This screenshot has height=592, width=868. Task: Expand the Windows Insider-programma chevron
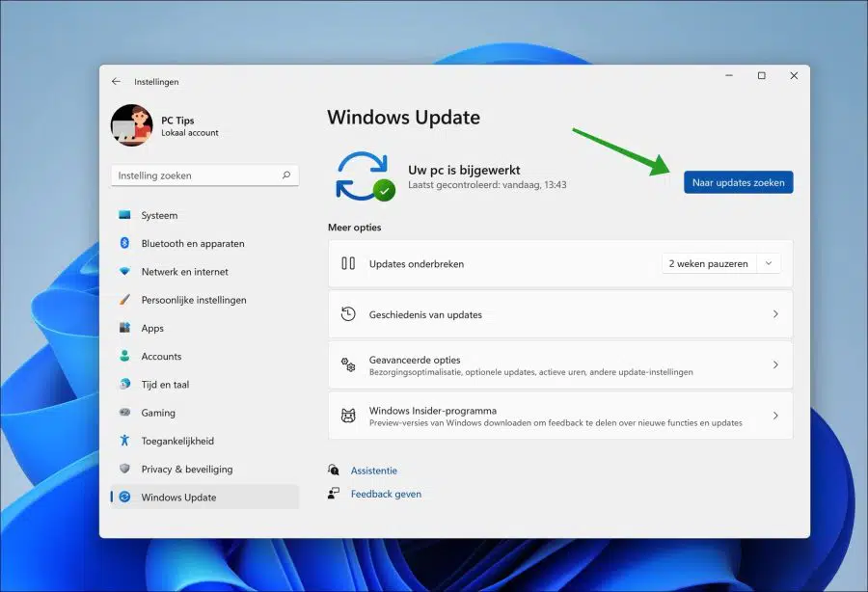(775, 416)
